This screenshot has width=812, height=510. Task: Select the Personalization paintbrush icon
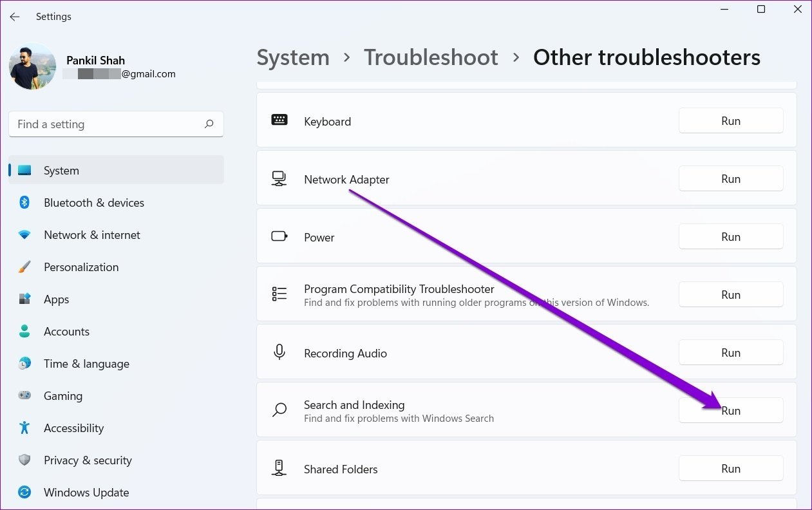tap(24, 267)
